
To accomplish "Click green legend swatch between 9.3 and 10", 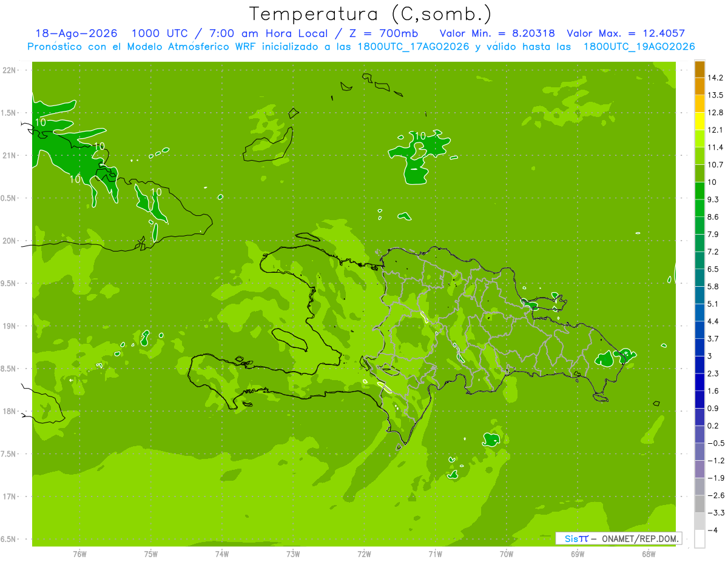I will pyautogui.click(x=699, y=190).
